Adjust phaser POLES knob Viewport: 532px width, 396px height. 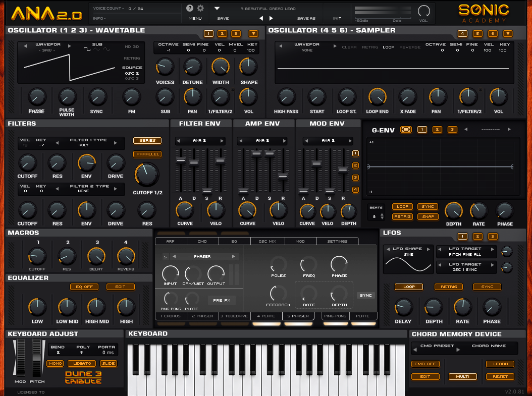click(278, 264)
